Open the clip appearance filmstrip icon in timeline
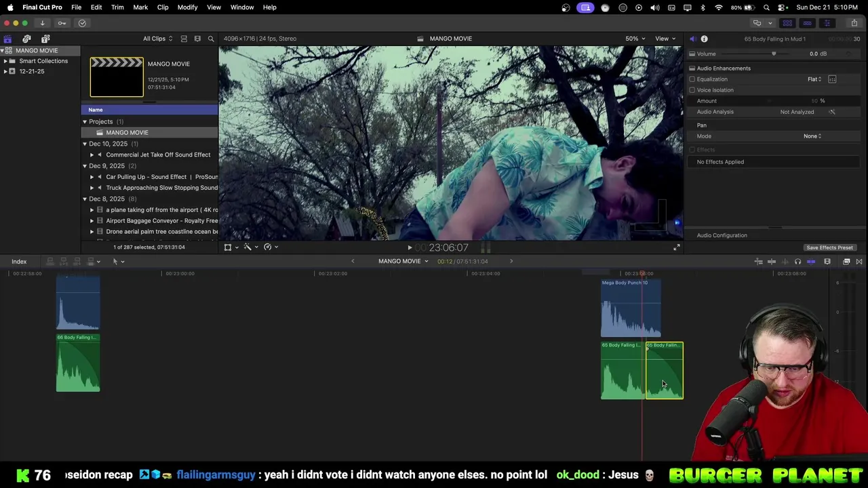 (x=827, y=262)
